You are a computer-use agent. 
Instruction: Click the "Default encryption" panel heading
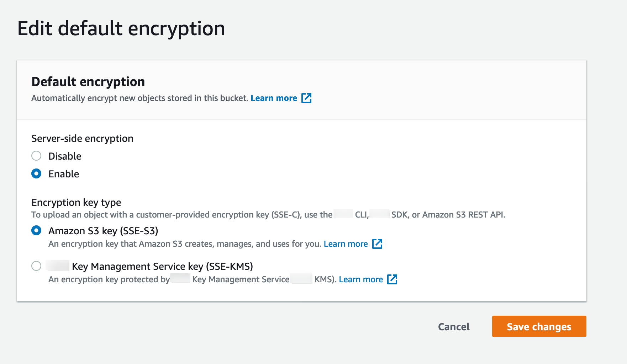click(x=88, y=82)
